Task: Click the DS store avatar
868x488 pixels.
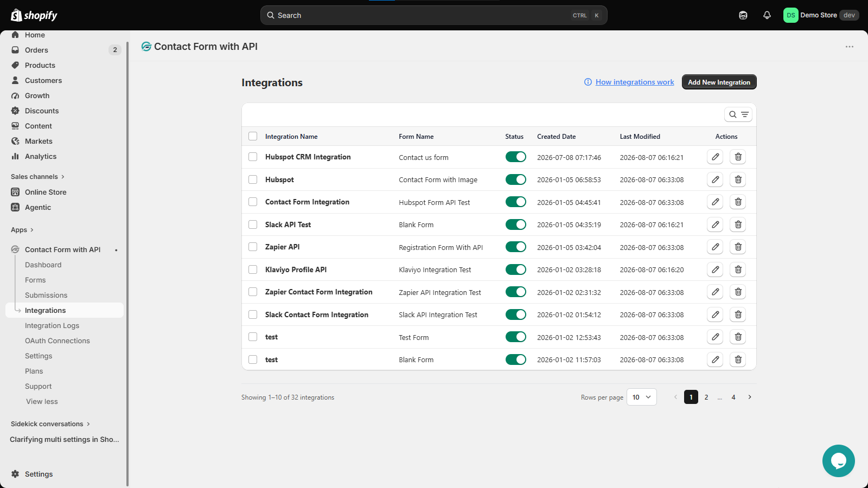Action: (791, 15)
